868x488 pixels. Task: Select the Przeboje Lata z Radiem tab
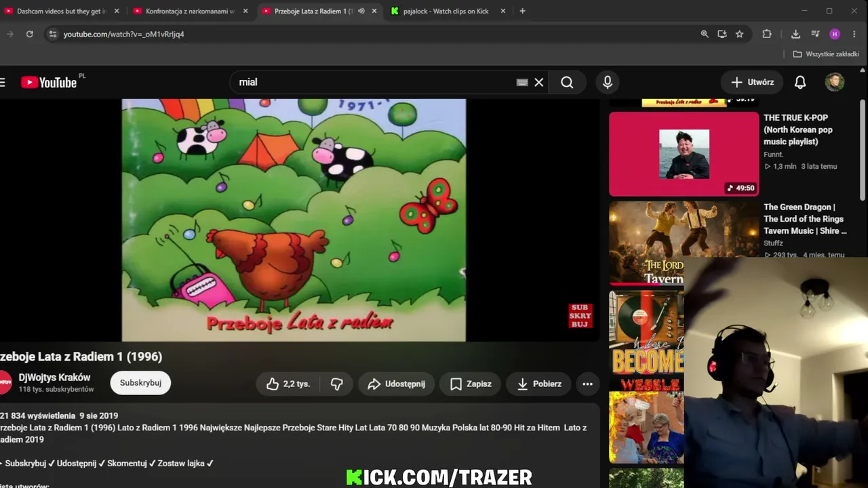click(313, 11)
